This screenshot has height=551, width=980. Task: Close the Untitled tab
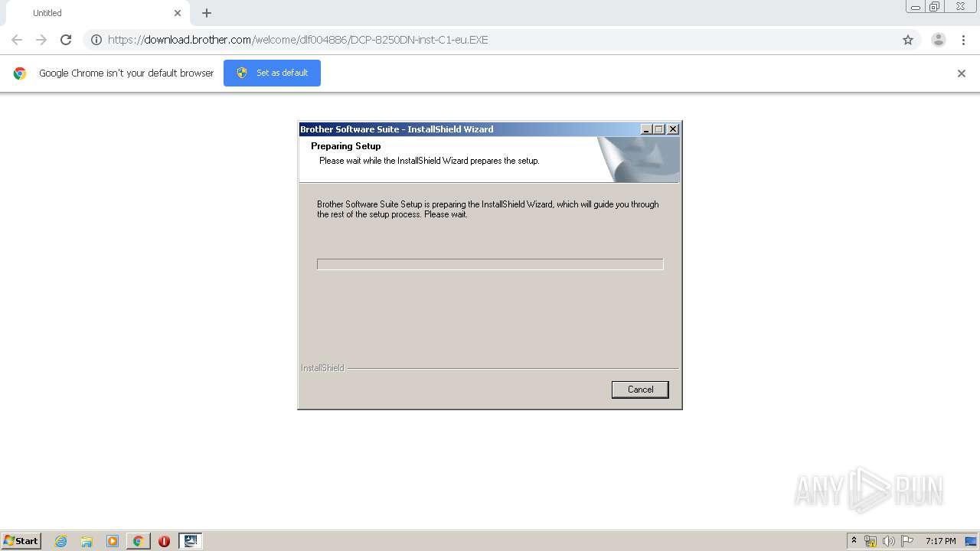pos(178,13)
